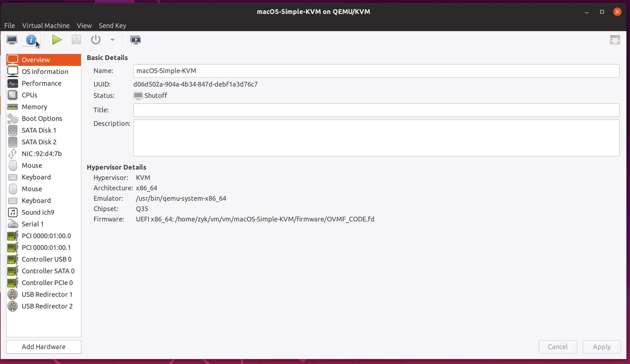Select CPUs in hardware list
The width and height of the screenshot is (630, 364).
pos(30,95)
